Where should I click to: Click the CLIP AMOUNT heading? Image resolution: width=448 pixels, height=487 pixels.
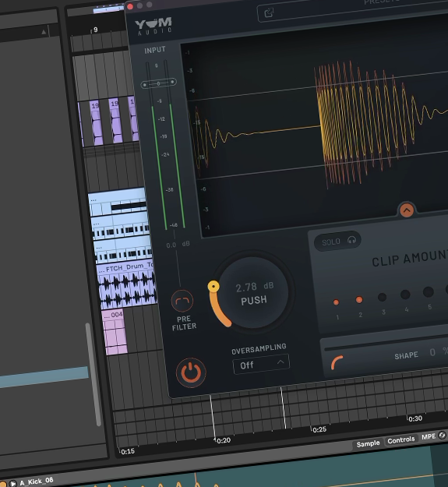[410, 259]
